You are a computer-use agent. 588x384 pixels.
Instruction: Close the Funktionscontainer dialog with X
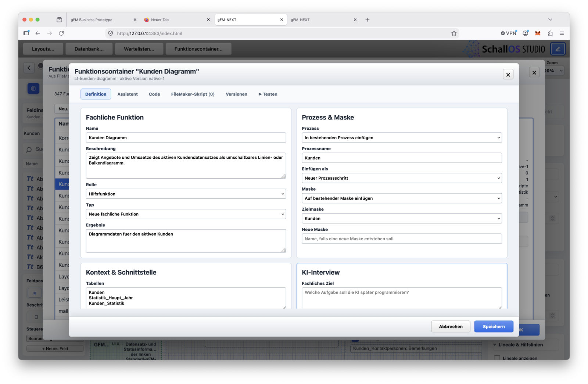click(x=508, y=75)
